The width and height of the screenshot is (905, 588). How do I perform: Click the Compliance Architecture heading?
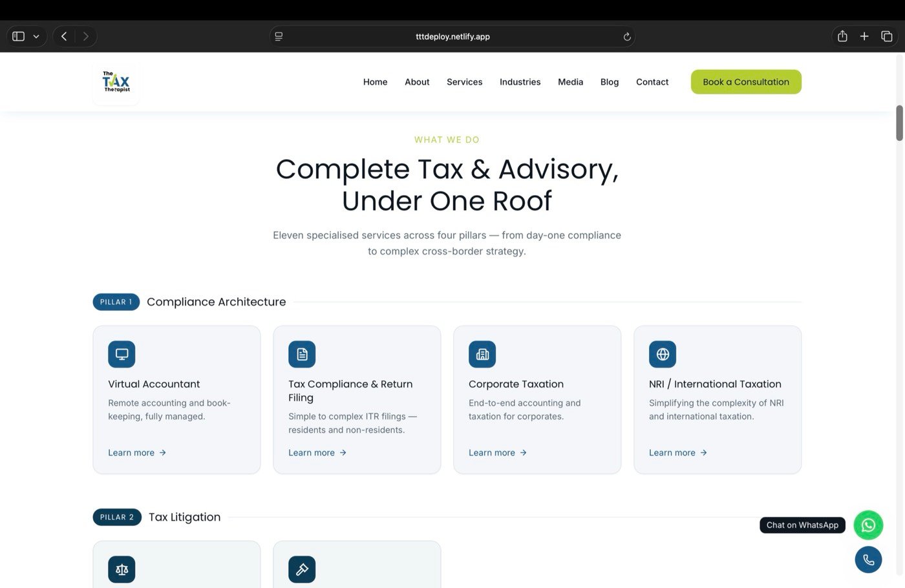pos(216,302)
